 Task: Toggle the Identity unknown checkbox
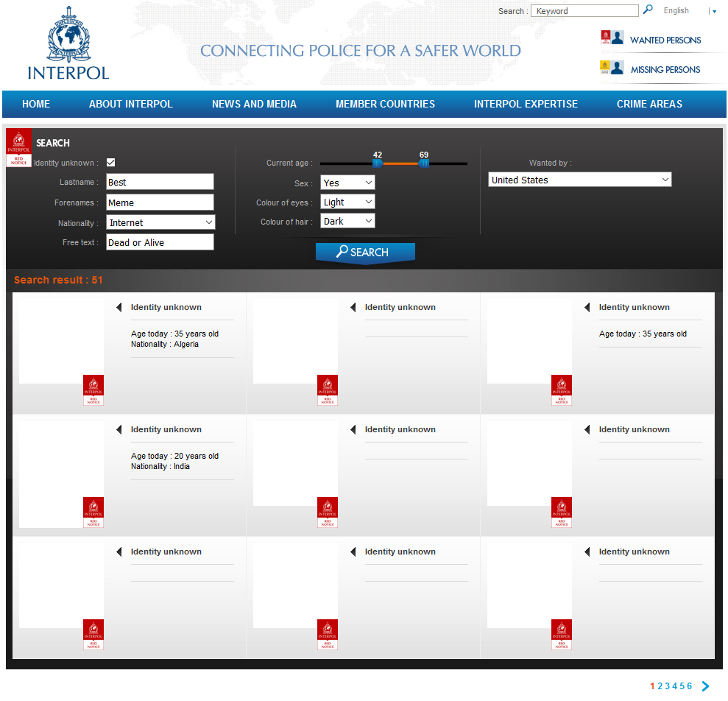click(x=110, y=162)
